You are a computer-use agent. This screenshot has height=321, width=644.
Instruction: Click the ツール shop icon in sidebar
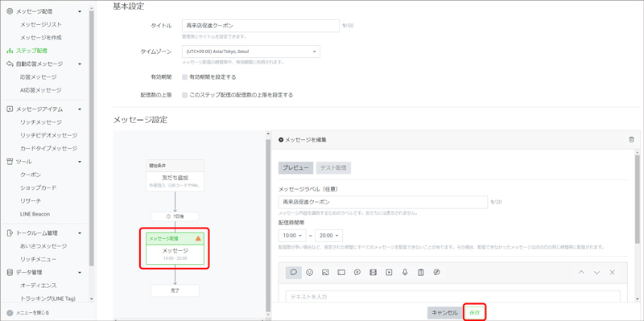pyautogui.click(x=10, y=162)
